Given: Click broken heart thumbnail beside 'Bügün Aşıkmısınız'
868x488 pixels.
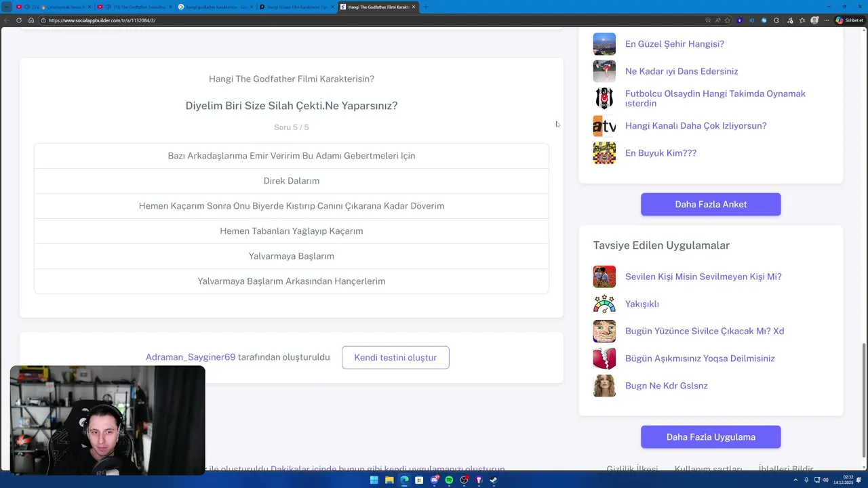Looking at the screenshot, I should click(x=604, y=359).
